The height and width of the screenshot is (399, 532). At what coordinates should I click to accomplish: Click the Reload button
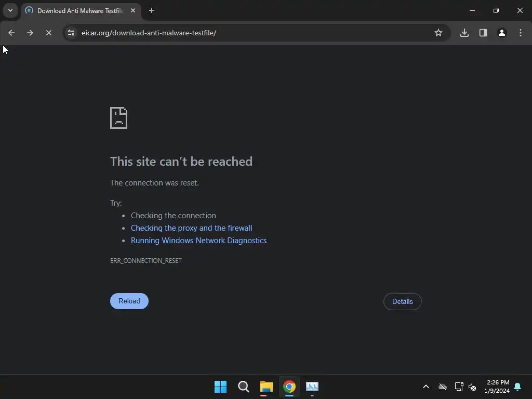129,301
